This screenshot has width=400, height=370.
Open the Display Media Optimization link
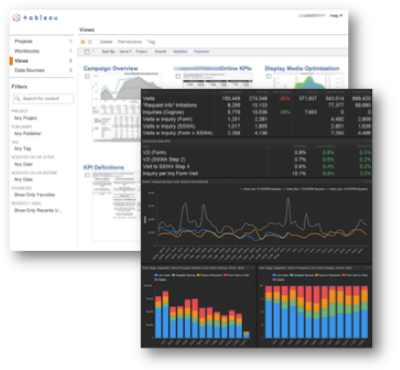(302, 68)
